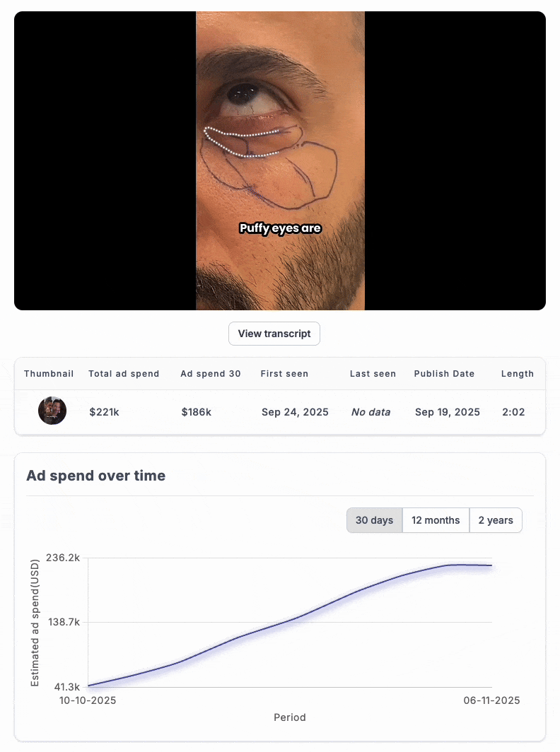Switch chart to 12 months
The width and height of the screenshot is (560, 752).
(x=436, y=520)
